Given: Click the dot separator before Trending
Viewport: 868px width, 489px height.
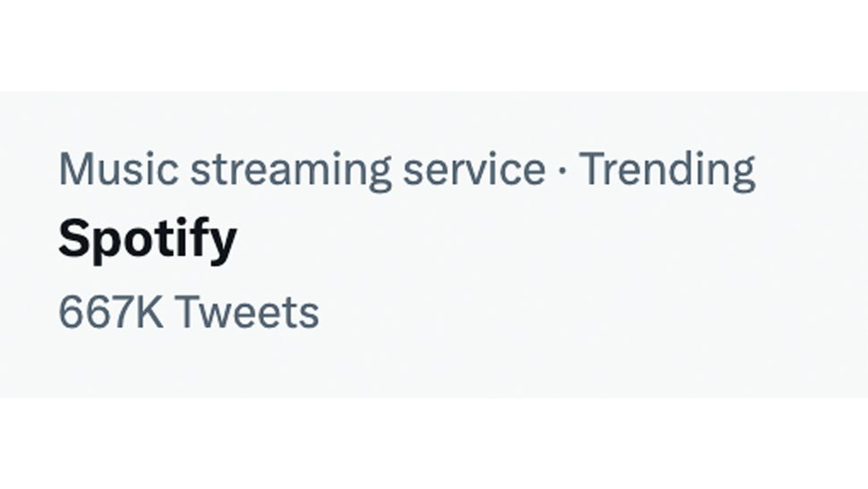Looking at the screenshot, I should point(561,169).
